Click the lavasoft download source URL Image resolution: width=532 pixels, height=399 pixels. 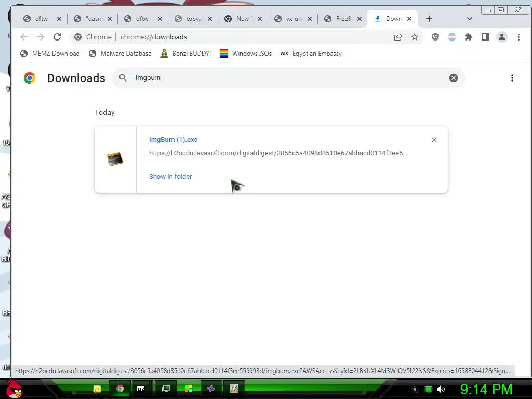point(278,153)
